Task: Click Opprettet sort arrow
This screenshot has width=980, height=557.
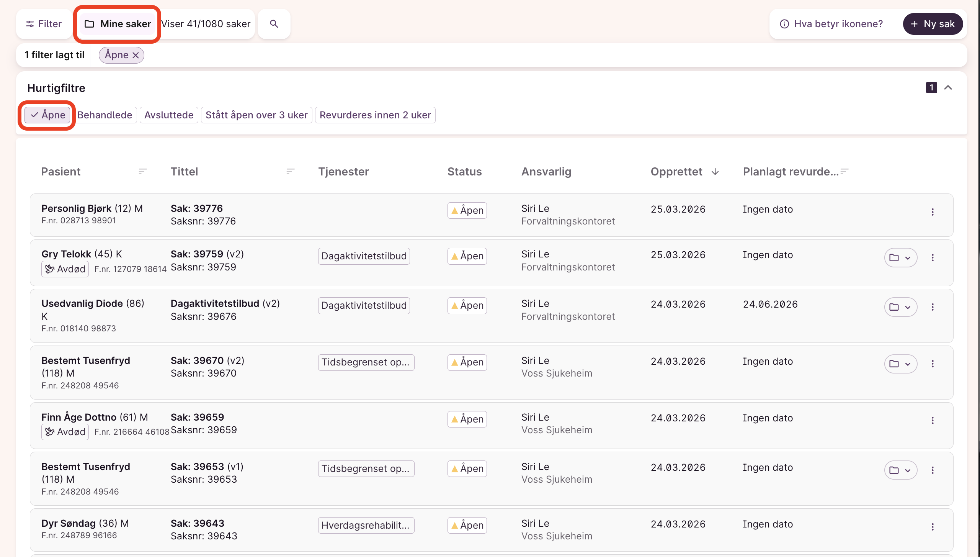Action: coord(715,171)
